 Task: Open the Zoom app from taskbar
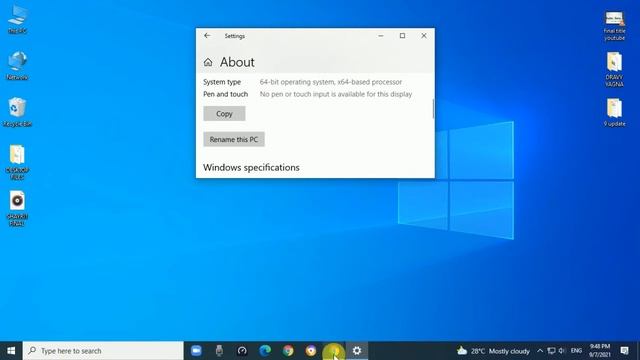coord(196,351)
